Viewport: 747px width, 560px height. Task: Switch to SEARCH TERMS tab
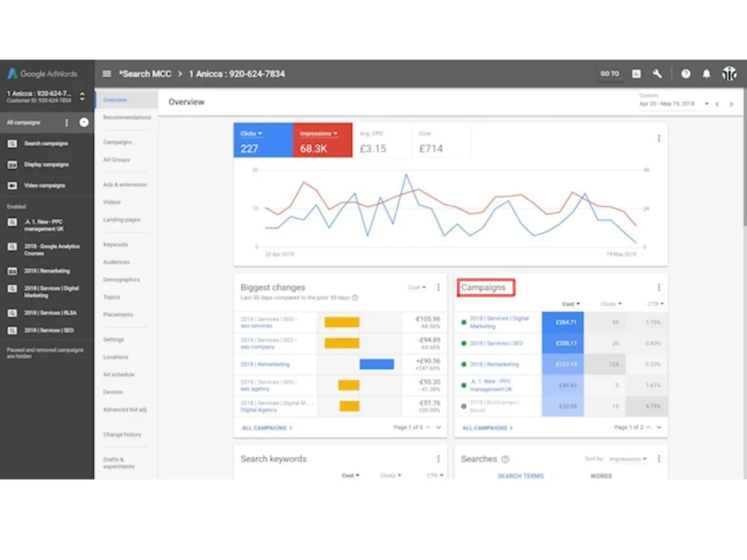[x=520, y=476]
